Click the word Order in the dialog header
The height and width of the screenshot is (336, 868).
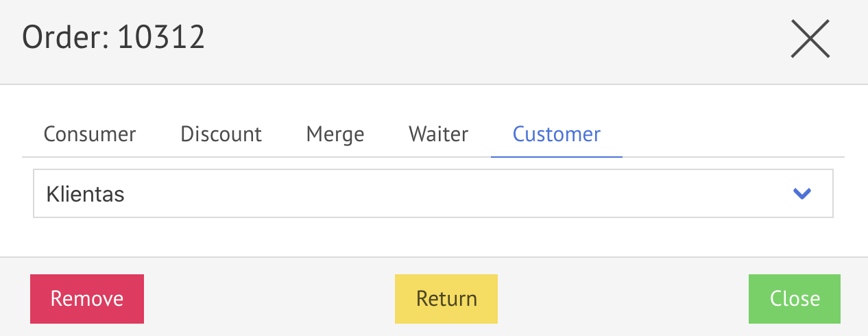point(62,38)
